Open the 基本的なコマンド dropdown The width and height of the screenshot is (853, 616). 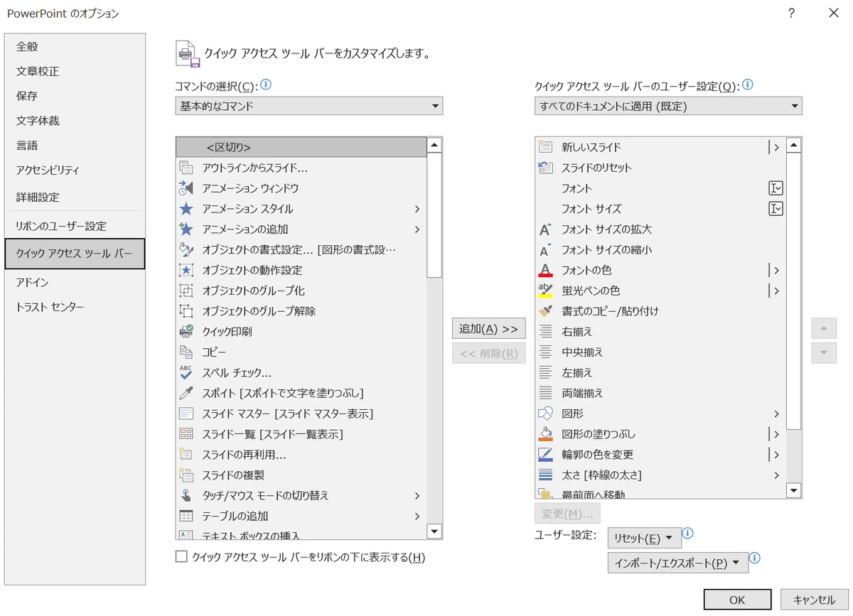(x=309, y=106)
